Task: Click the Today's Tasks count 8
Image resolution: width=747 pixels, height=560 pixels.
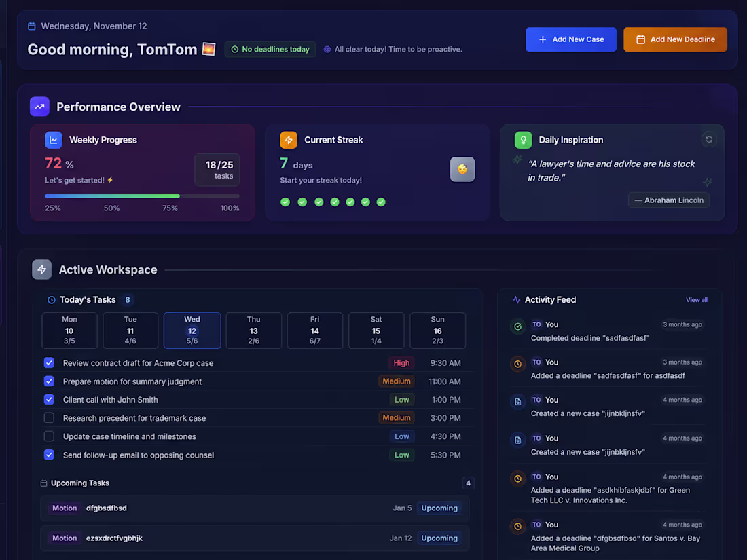Action: [x=127, y=300]
